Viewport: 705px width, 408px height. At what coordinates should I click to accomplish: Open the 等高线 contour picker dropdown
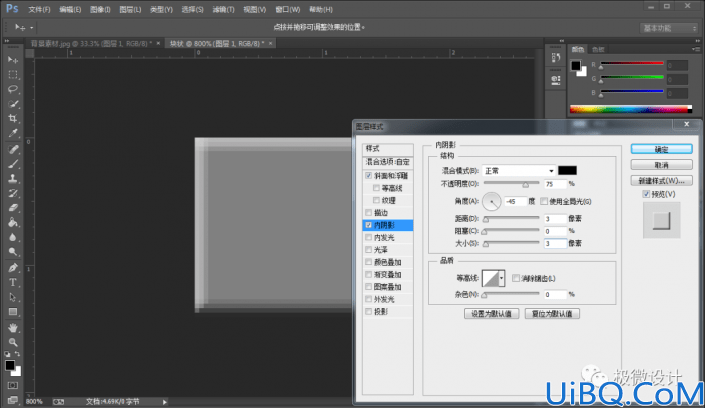pos(501,278)
